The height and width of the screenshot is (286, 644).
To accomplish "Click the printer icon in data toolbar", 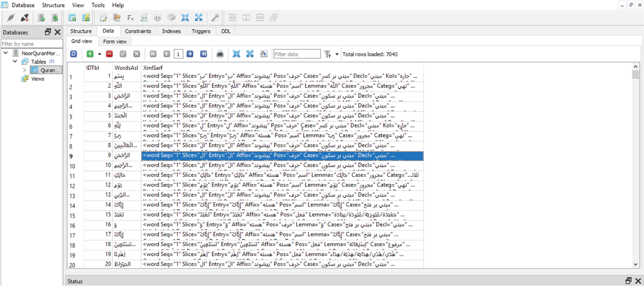I will 219,54.
